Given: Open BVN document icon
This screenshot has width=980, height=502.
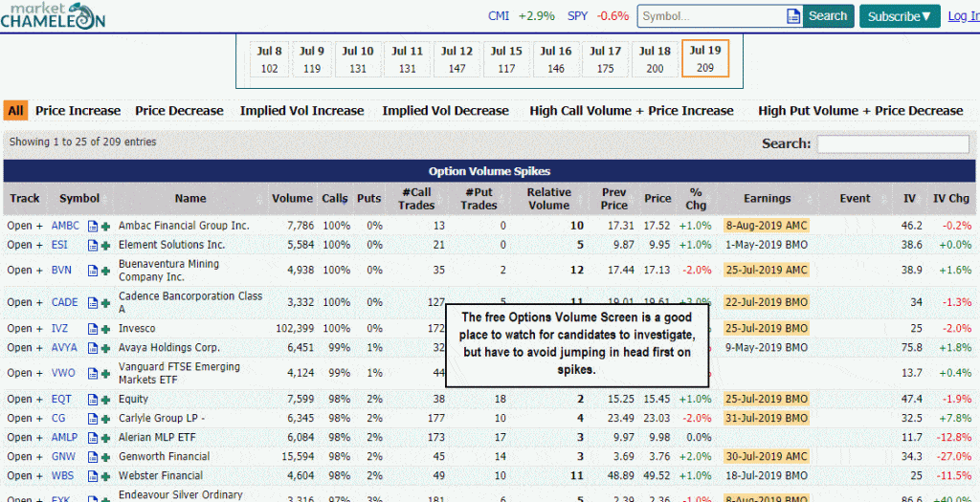Looking at the screenshot, I should [x=93, y=271].
